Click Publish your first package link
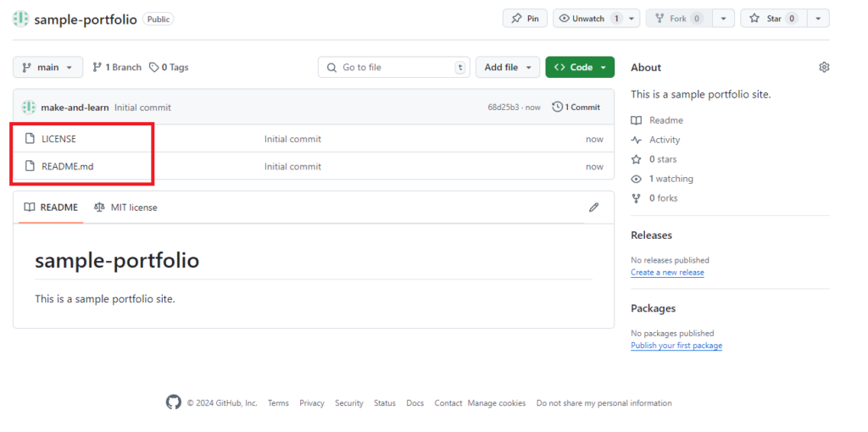This screenshot has height=432, width=868. point(676,345)
